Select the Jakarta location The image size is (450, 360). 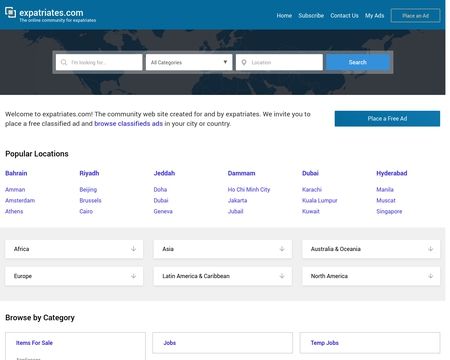tap(237, 201)
